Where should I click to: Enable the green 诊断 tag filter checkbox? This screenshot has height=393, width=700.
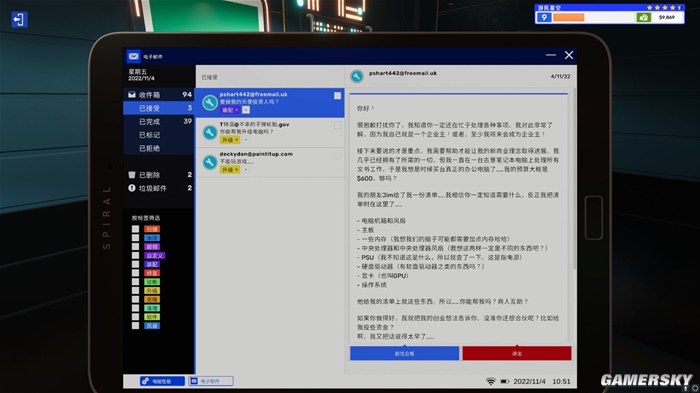pyautogui.click(x=135, y=282)
